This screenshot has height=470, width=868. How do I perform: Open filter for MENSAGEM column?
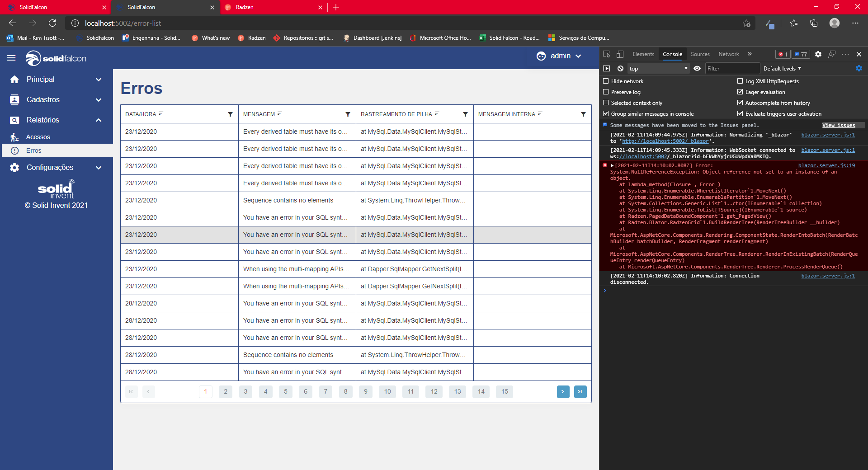click(x=348, y=114)
